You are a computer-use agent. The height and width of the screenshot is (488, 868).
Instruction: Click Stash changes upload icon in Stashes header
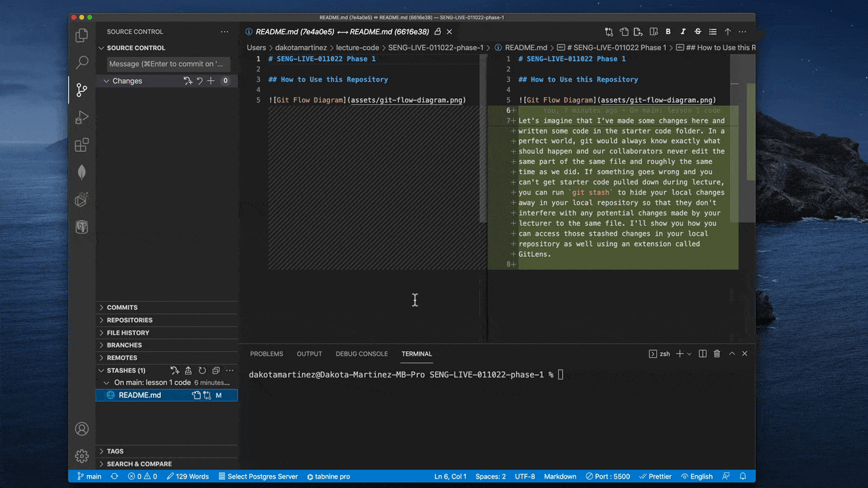[189, 371]
